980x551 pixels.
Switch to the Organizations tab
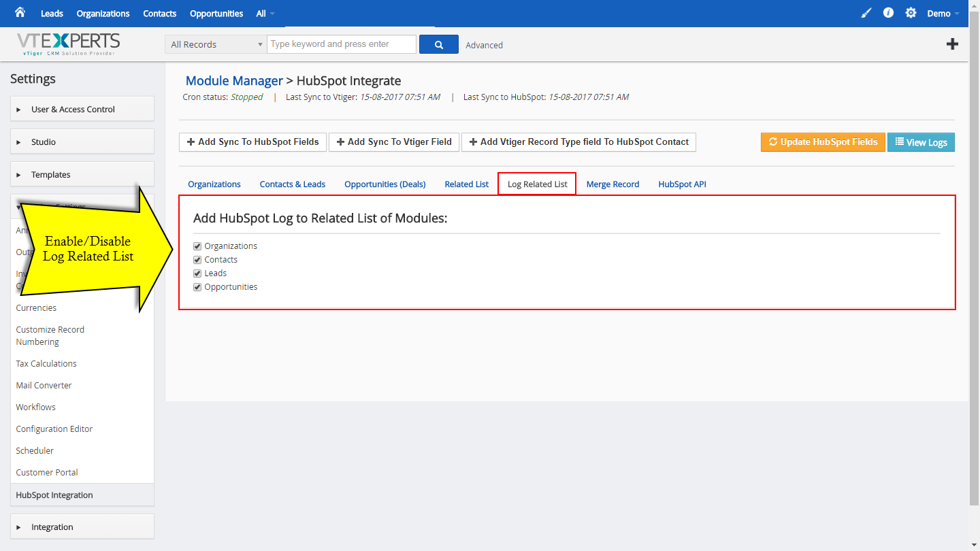[x=214, y=184]
